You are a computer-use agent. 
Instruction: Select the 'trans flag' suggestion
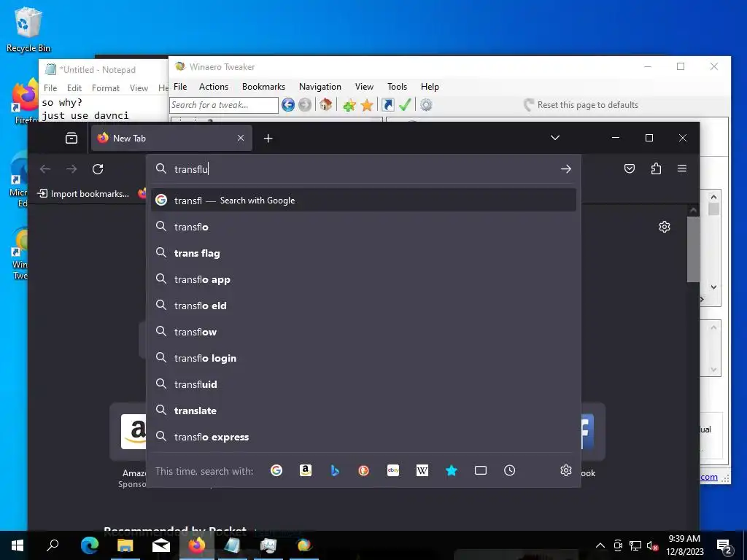pos(363,253)
